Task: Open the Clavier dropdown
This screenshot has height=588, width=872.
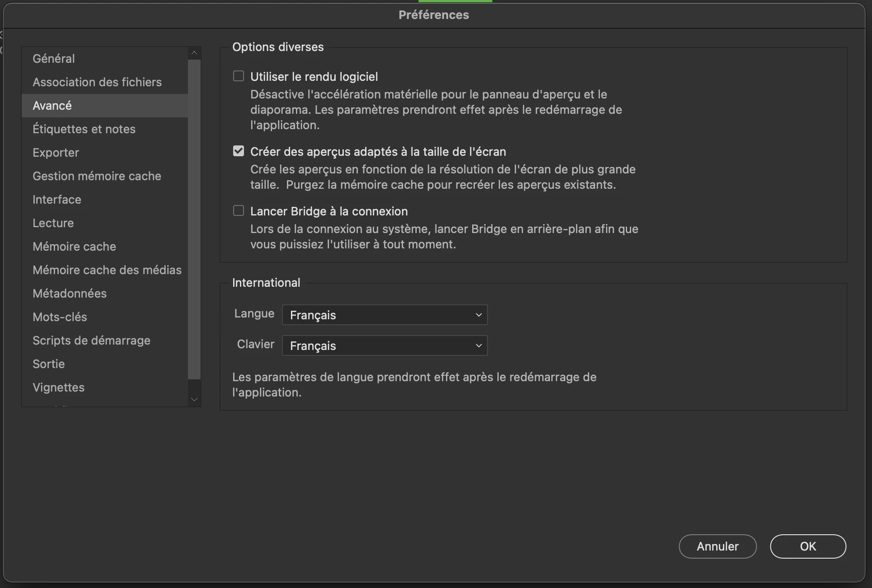Action: click(x=384, y=345)
